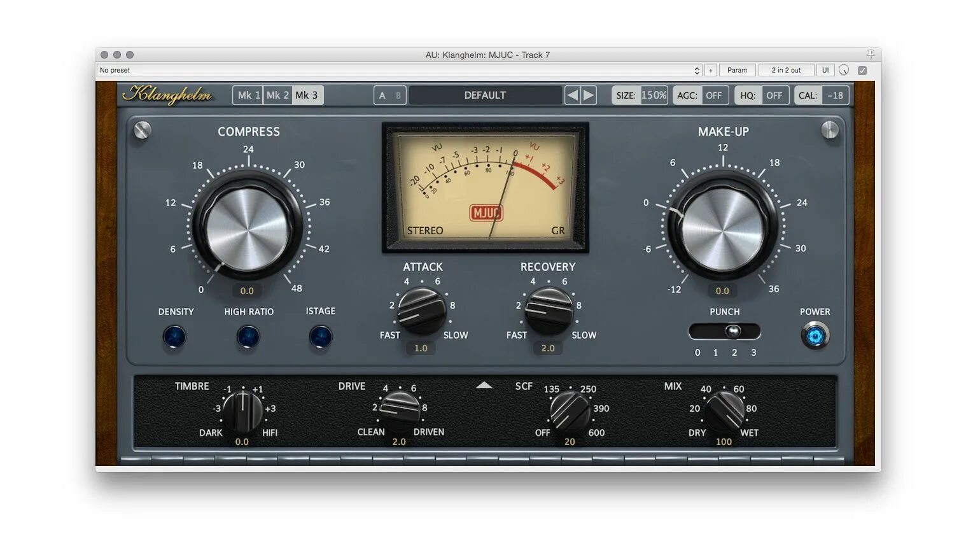
Task: Click the pin icon in title bar
Action: click(x=870, y=54)
